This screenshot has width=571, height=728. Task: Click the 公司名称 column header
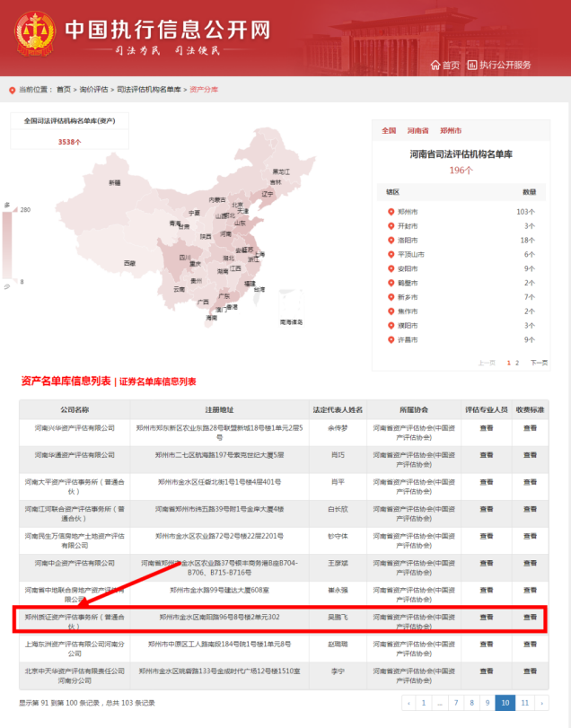(75, 410)
